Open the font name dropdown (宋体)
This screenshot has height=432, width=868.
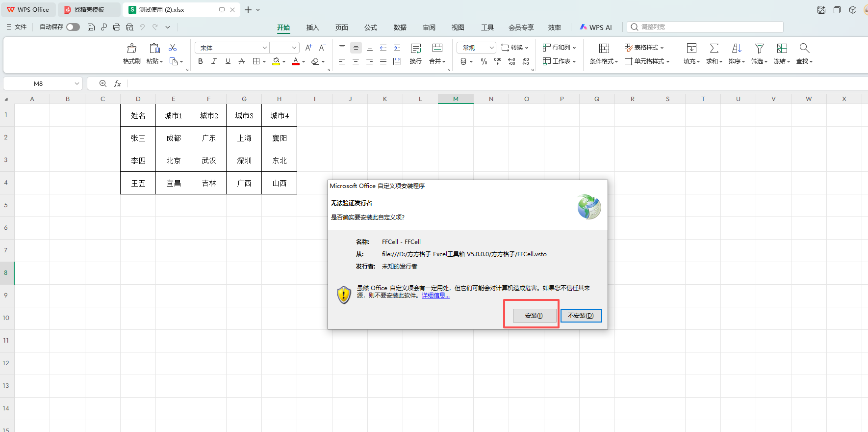point(264,48)
